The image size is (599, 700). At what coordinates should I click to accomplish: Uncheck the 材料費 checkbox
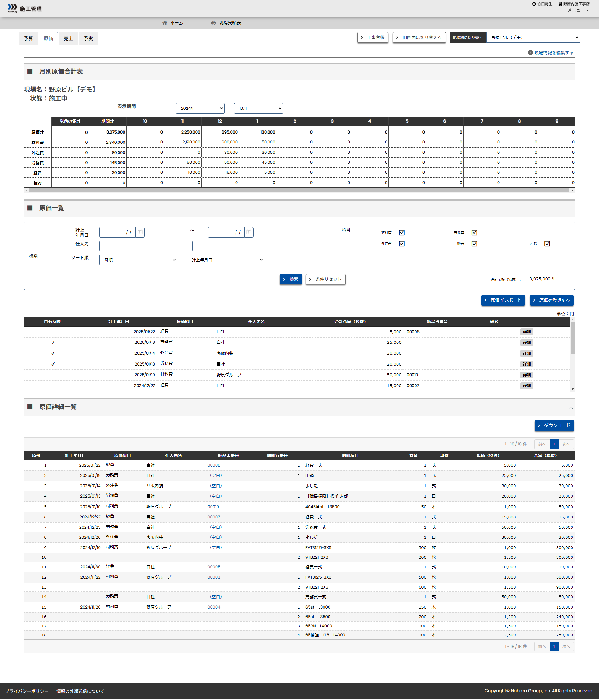[401, 232]
